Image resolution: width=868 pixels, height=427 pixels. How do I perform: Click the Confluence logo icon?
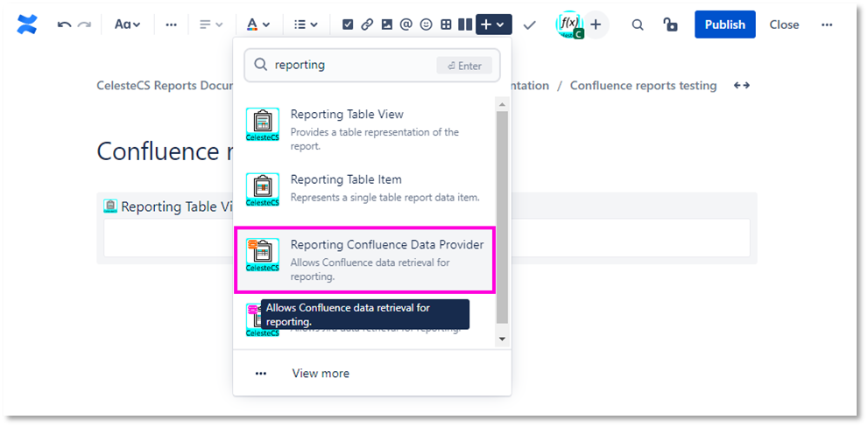[x=27, y=24]
